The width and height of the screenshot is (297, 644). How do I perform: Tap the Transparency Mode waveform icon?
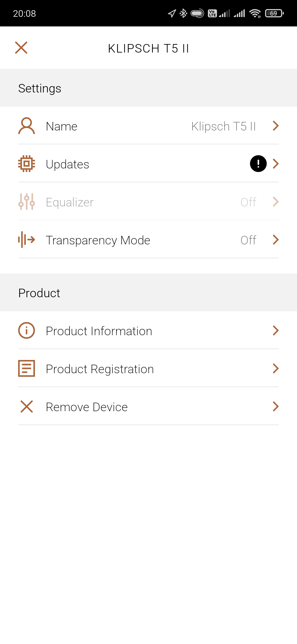[26, 240]
